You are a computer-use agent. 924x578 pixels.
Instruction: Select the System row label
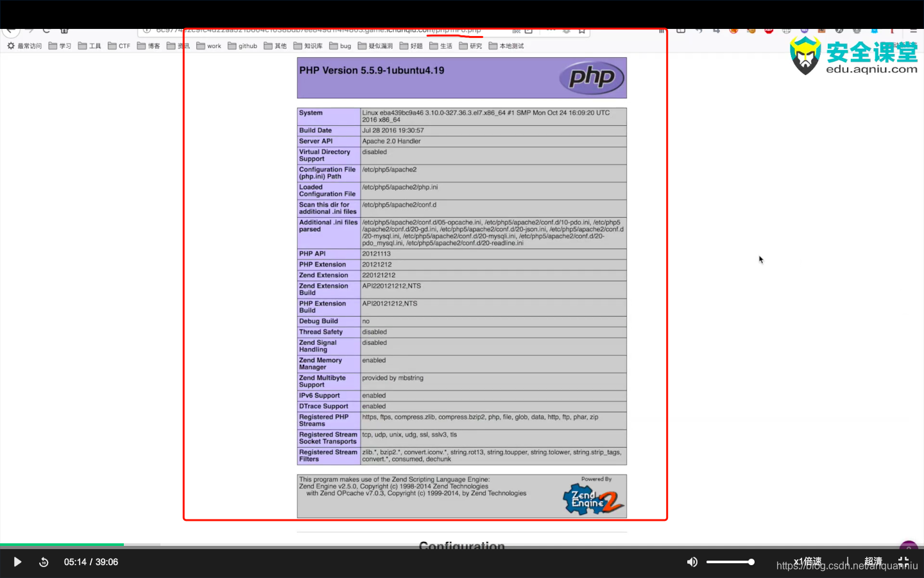[x=311, y=113]
